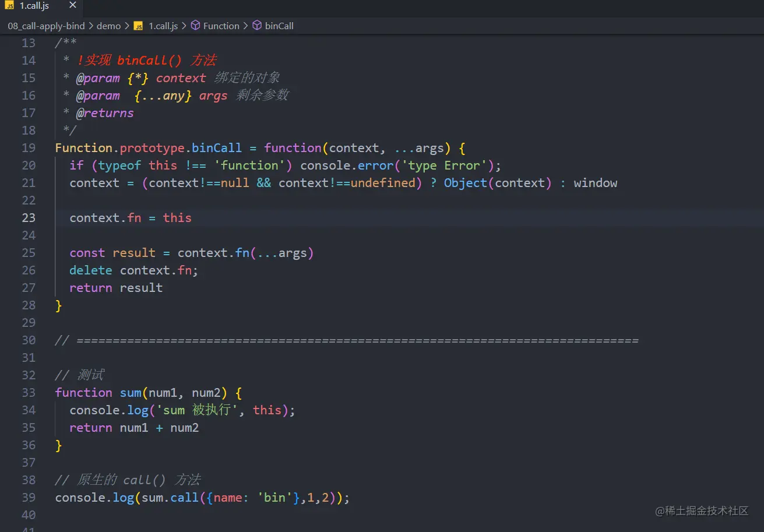Screen dimensions: 764x532
Task: Click '...args' parameter on line 19
Action: coord(419,148)
